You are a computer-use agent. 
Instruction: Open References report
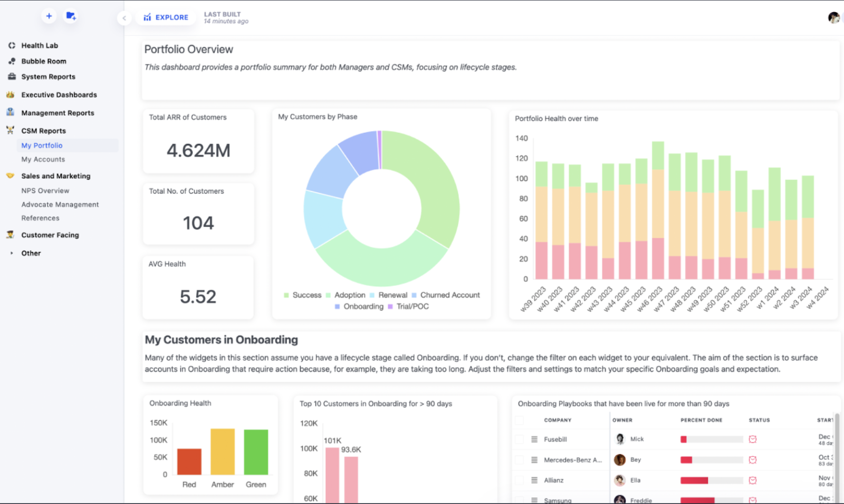(40, 218)
